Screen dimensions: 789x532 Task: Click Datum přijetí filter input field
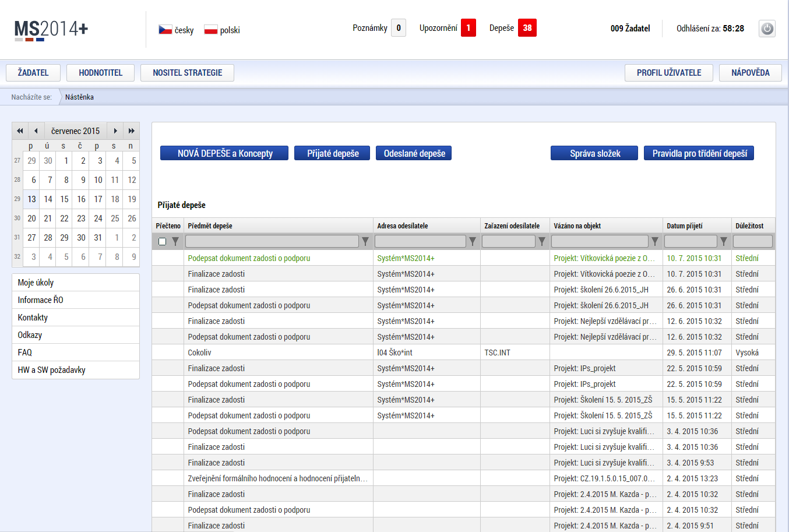click(x=691, y=241)
